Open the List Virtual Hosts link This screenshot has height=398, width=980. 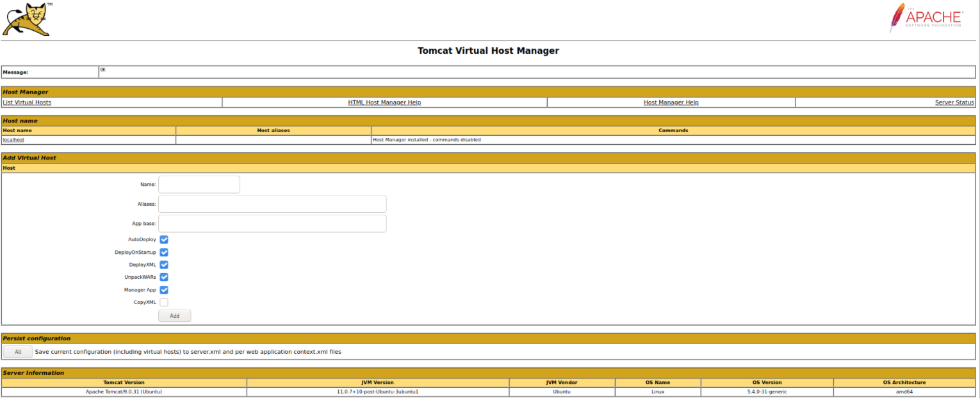coord(27,103)
